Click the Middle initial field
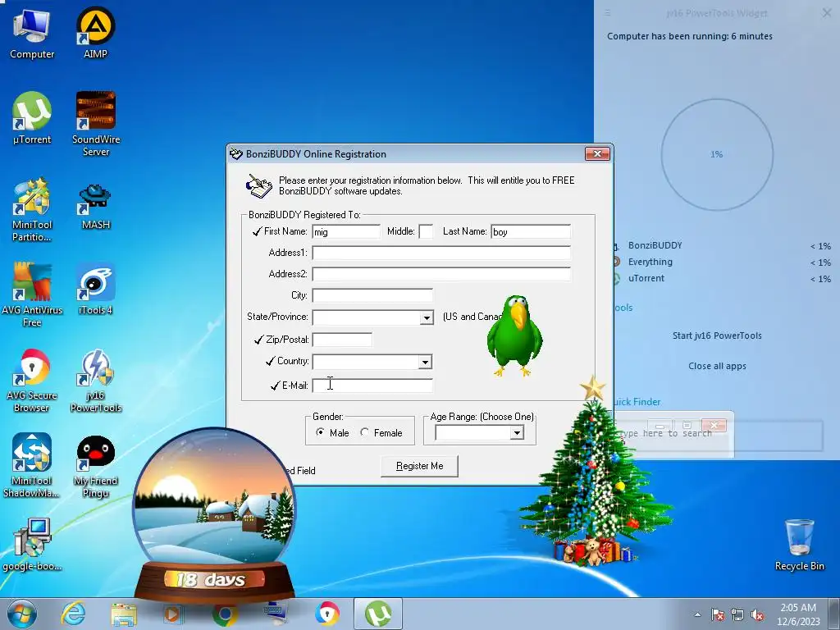 (426, 232)
